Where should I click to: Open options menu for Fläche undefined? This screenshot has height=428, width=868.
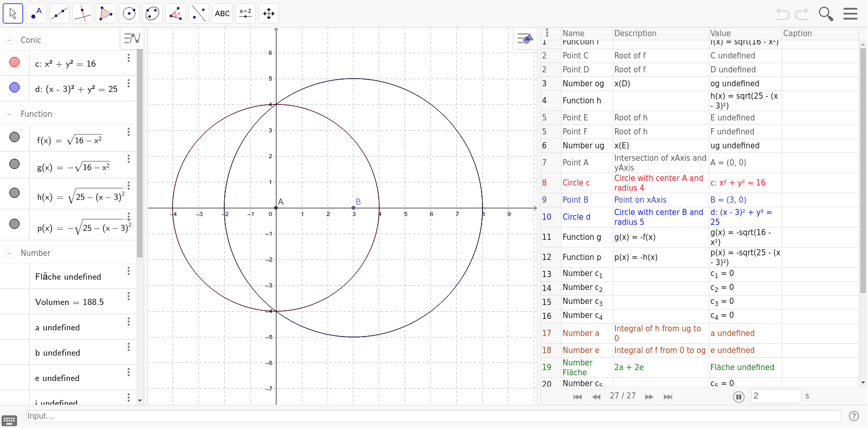(129, 271)
